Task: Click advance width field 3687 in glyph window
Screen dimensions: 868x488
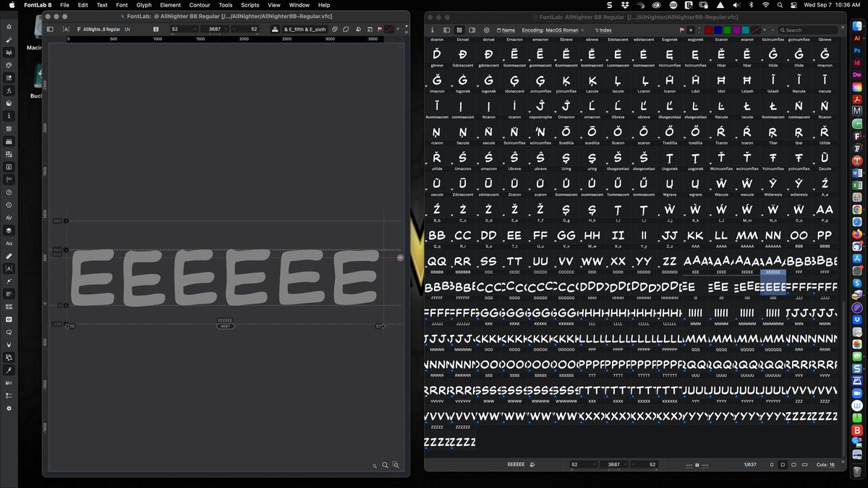Action: pos(217,30)
